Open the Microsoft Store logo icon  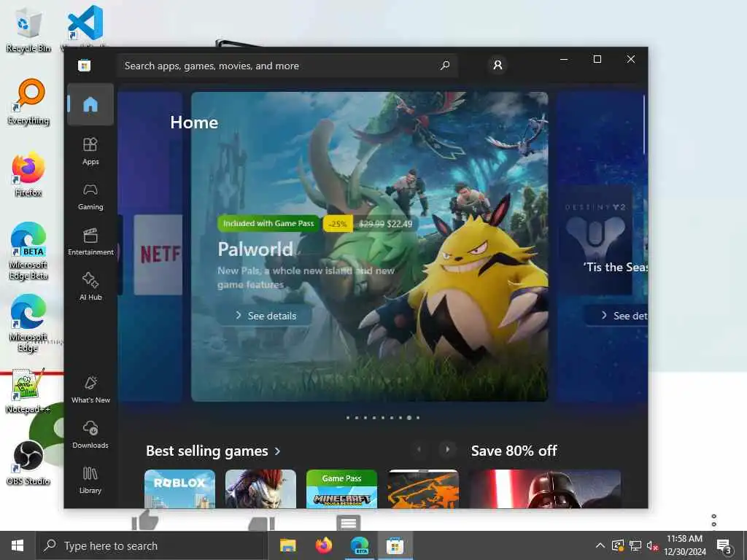coord(85,66)
